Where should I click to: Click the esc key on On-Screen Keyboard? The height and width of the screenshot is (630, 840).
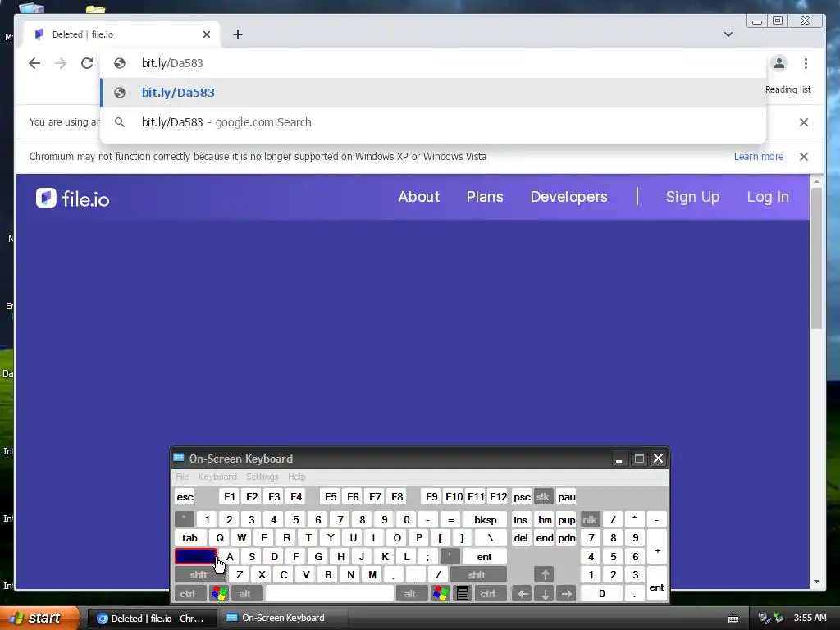tap(185, 497)
